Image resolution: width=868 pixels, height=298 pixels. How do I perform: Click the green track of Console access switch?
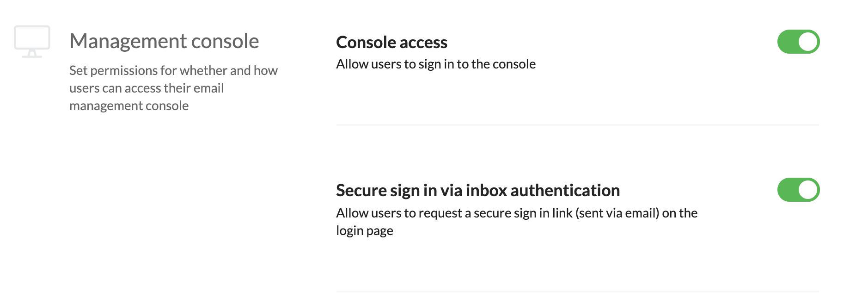pyautogui.click(x=788, y=42)
